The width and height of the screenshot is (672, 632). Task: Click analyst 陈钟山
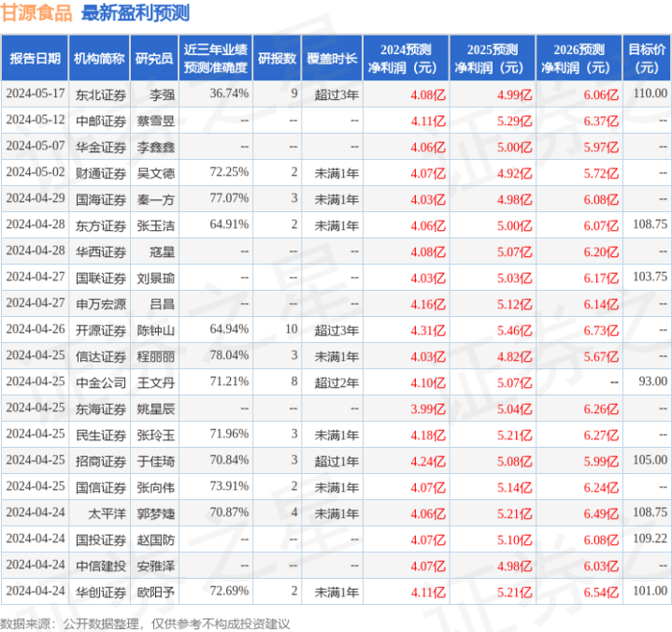tap(155, 331)
